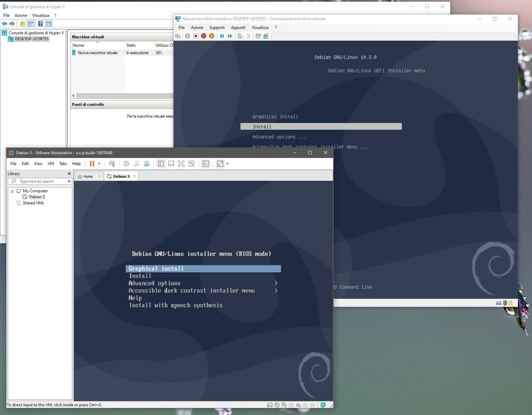Screen dimensions: 532x415
Task: Open the Appunti menu in Hyper-V connection window
Action: 238,27
